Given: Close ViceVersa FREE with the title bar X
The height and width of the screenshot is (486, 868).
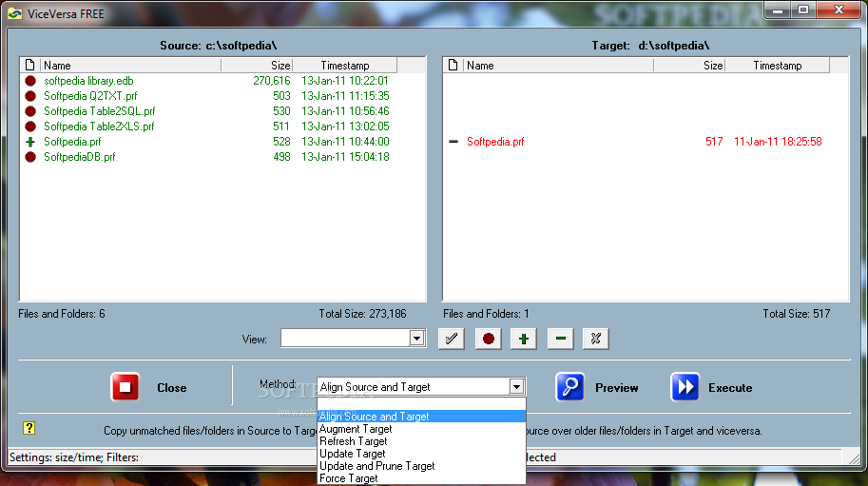Looking at the screenshot, I should tap(839, 10).
